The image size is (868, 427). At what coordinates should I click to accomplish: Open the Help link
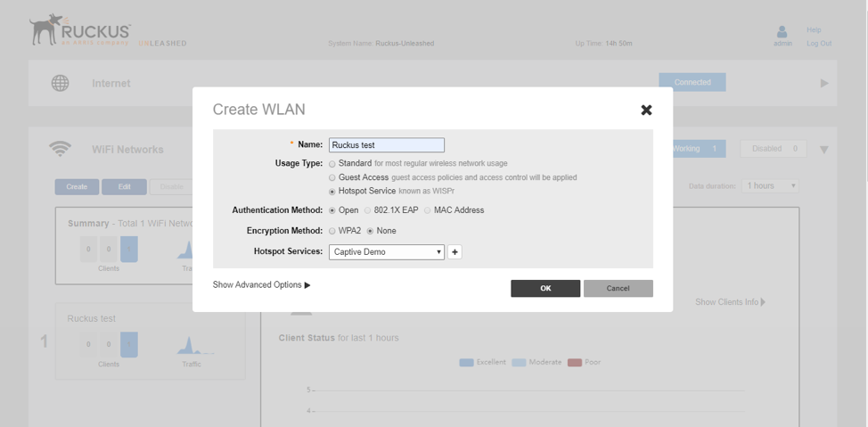click(x=814, y=30)
